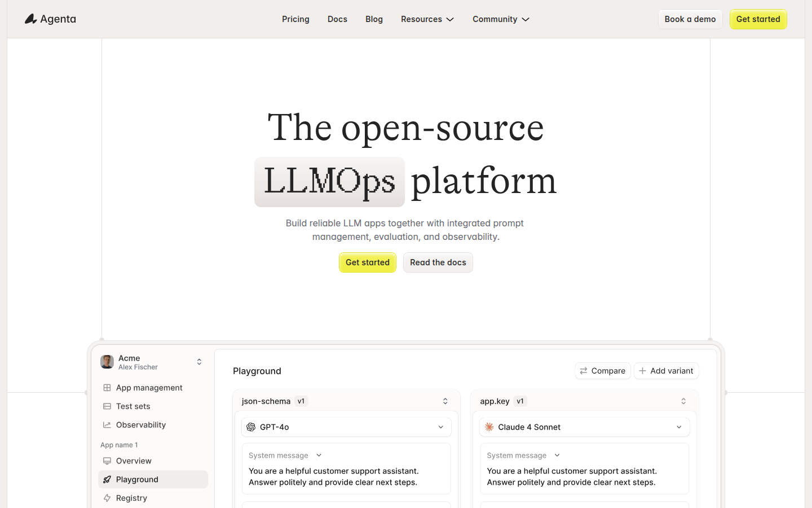Click the Book a demo button
812x508 pixels.
(x=690, y=19)
